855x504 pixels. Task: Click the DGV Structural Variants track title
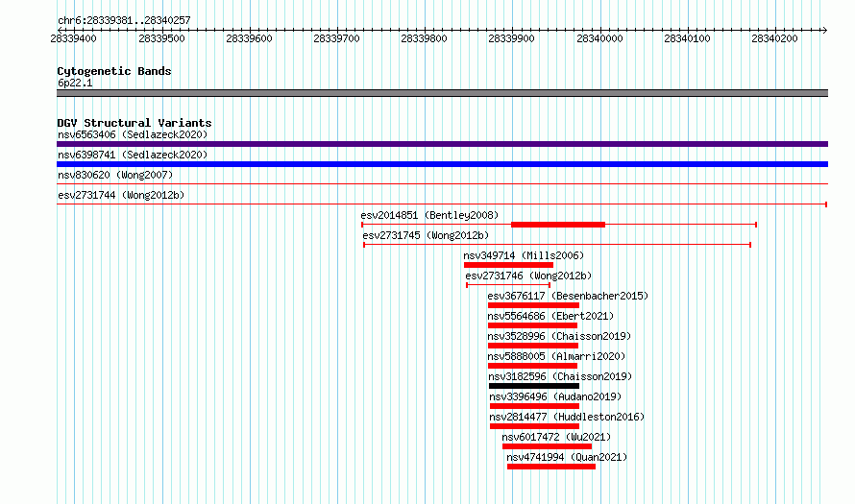coord(134,123)
